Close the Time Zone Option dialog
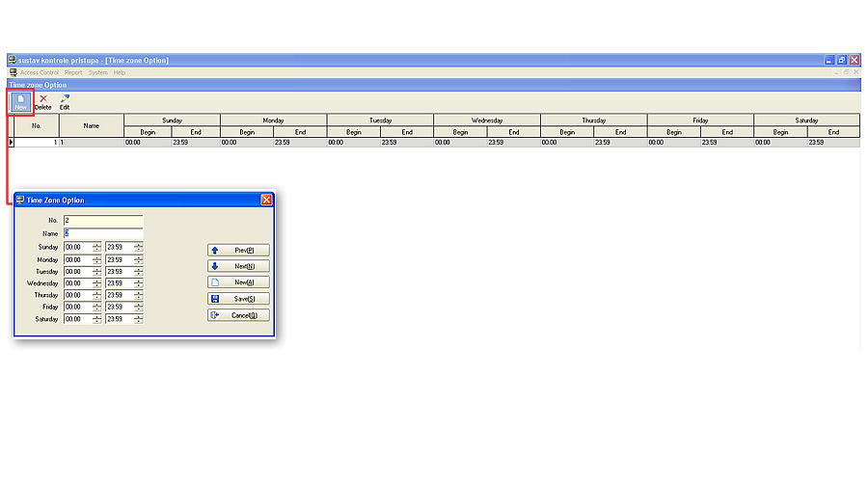Viewport: 868px width, 482px height. click(266, 200)
